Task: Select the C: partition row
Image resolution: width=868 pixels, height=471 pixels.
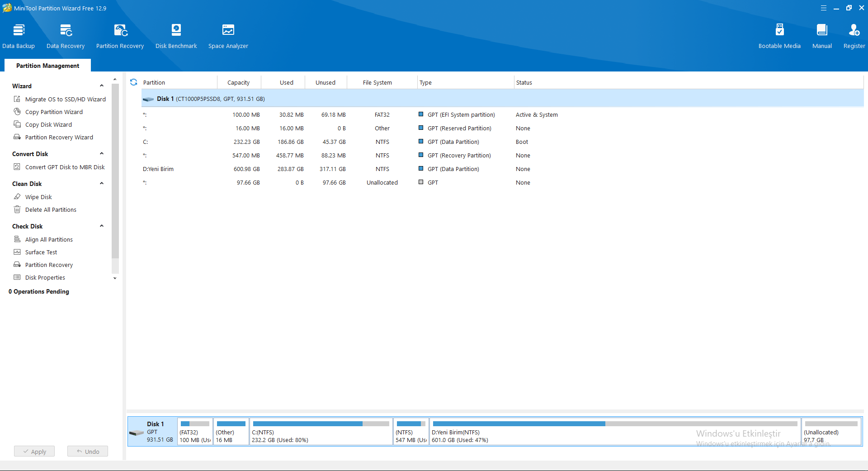Action: click(x=502, y=142)
